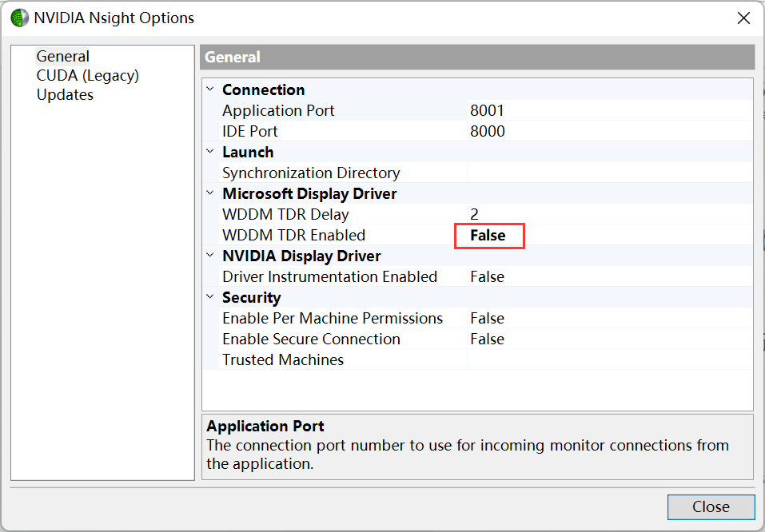Screen dimensions: 765x532
Task: Edit the IDE Port value 8000
Action: pyautogui.click(x=609, y=131)
